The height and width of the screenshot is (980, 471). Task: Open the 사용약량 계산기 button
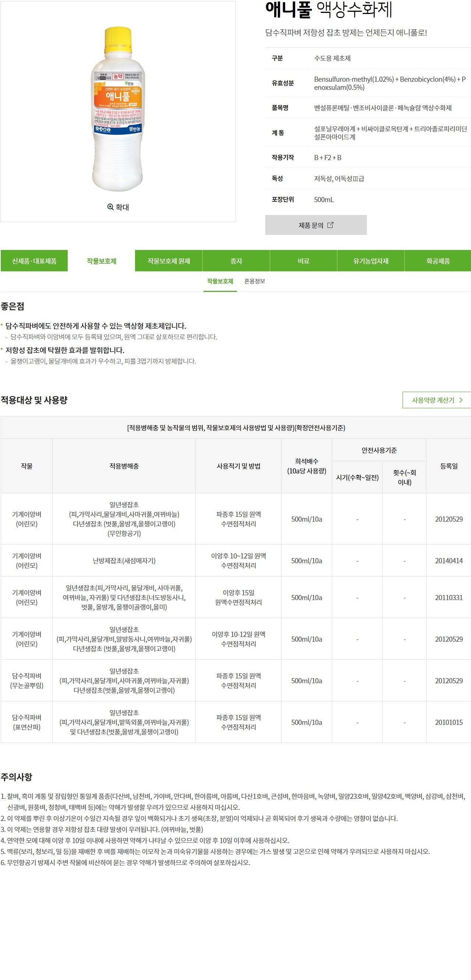(x=437, y=400)
